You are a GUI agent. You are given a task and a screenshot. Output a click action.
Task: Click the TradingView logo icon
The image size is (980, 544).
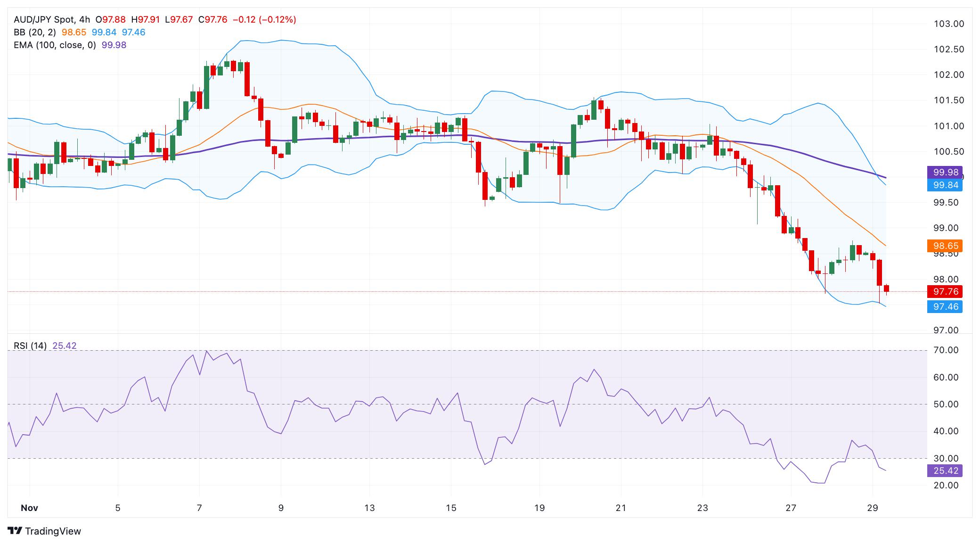coord(15,531)
